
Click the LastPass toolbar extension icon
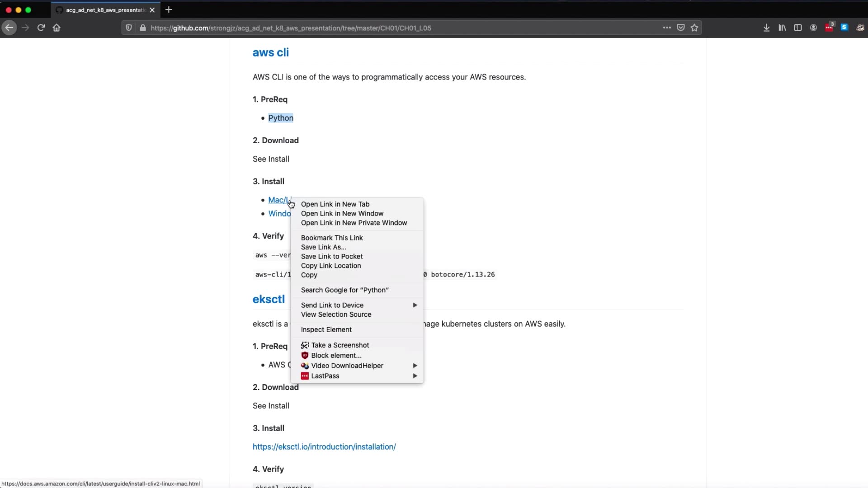[x=829, y=28]
